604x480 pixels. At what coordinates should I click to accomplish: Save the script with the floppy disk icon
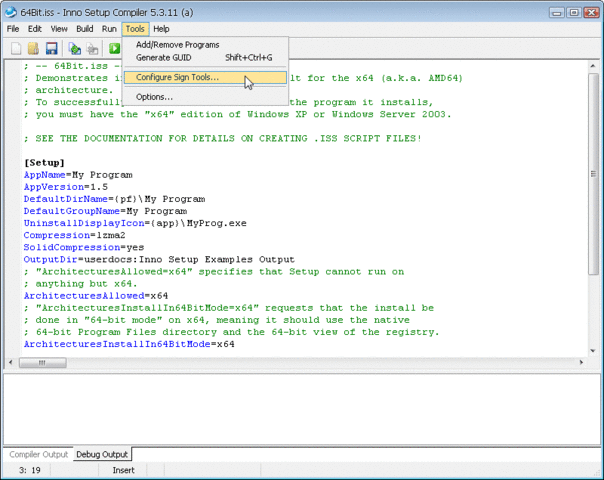point(51,49)
